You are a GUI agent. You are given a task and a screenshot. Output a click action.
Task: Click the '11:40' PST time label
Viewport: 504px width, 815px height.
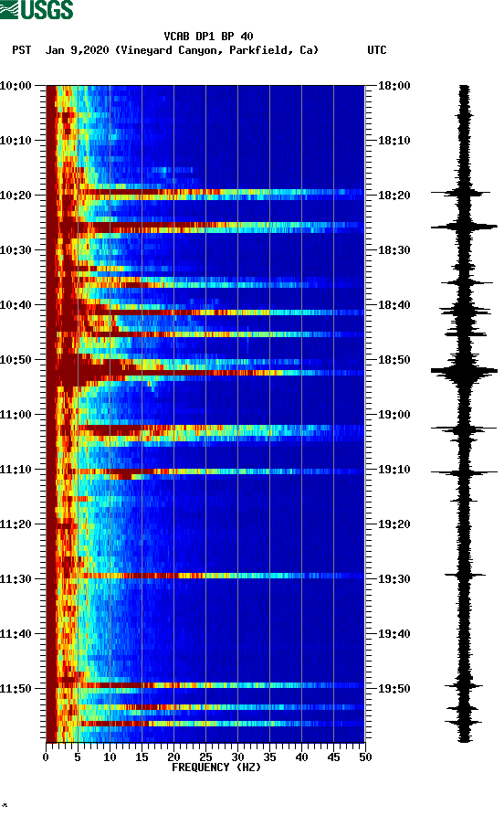(16, 634)
